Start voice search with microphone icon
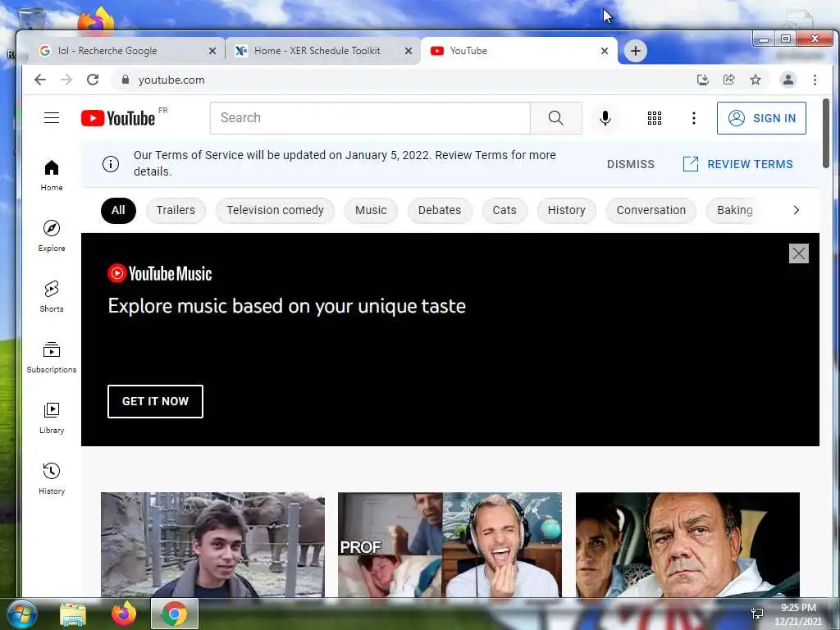Image resolution: width=840 pixels, height=630 pixels. [x=605, y=118]
